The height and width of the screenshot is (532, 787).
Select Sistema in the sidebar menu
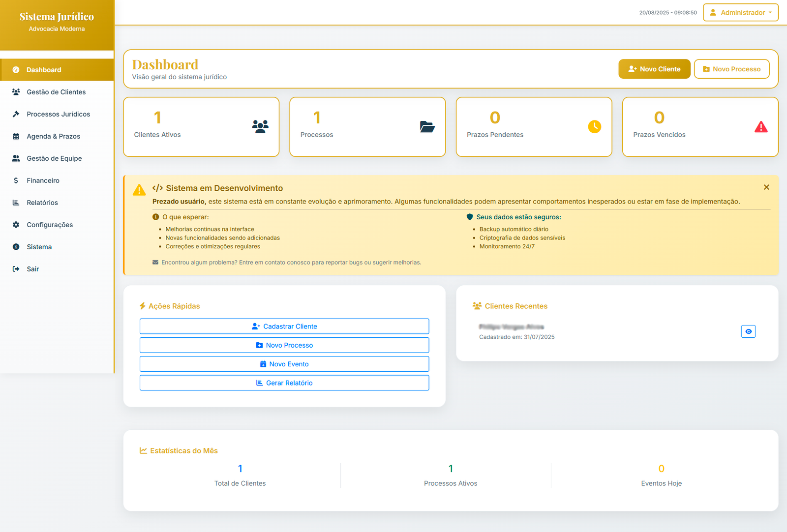pyautogui.click(x=16, y=246)
